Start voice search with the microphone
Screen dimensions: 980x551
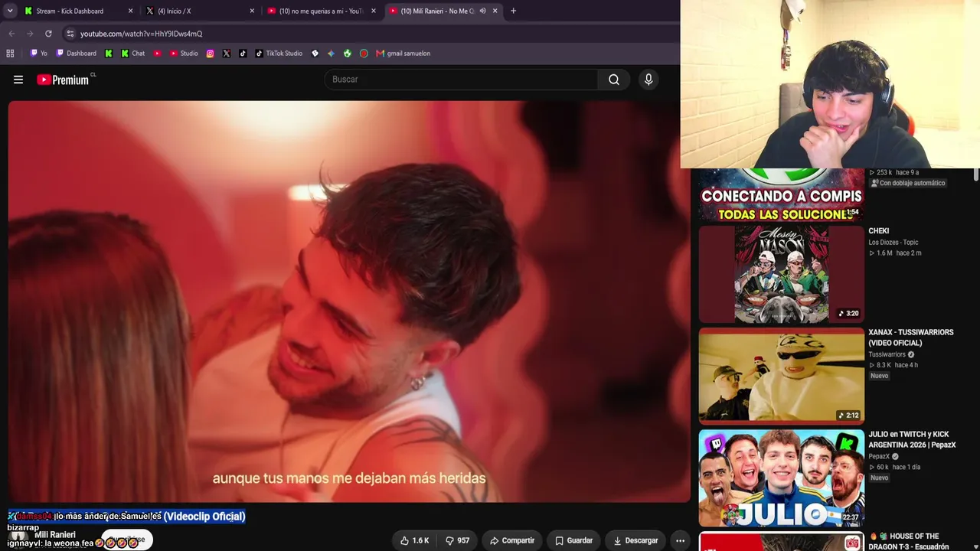[x=648, y=80]
